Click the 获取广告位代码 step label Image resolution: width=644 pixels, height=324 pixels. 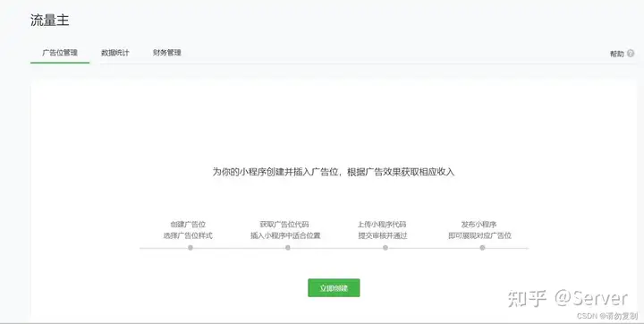284,224
